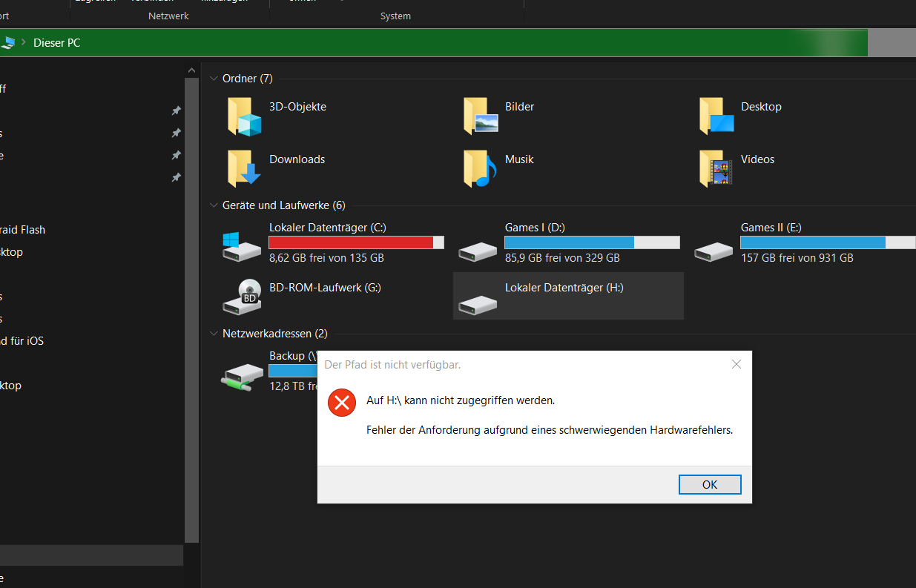Click the message about schwerwiegenden Hardwarefehlers
Viewport: 916px width, 588px height.
[x=550, y=430]
